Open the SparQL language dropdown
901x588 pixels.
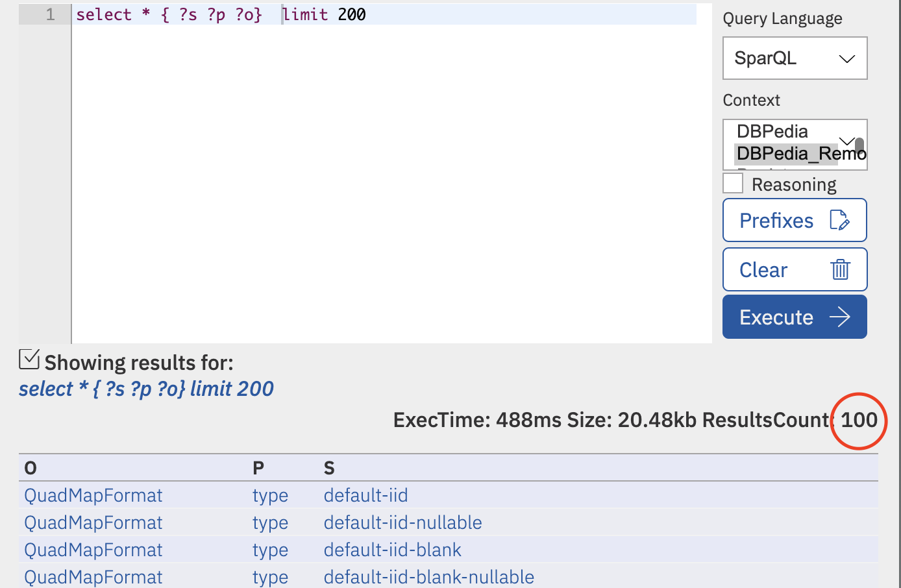(795, 58)
